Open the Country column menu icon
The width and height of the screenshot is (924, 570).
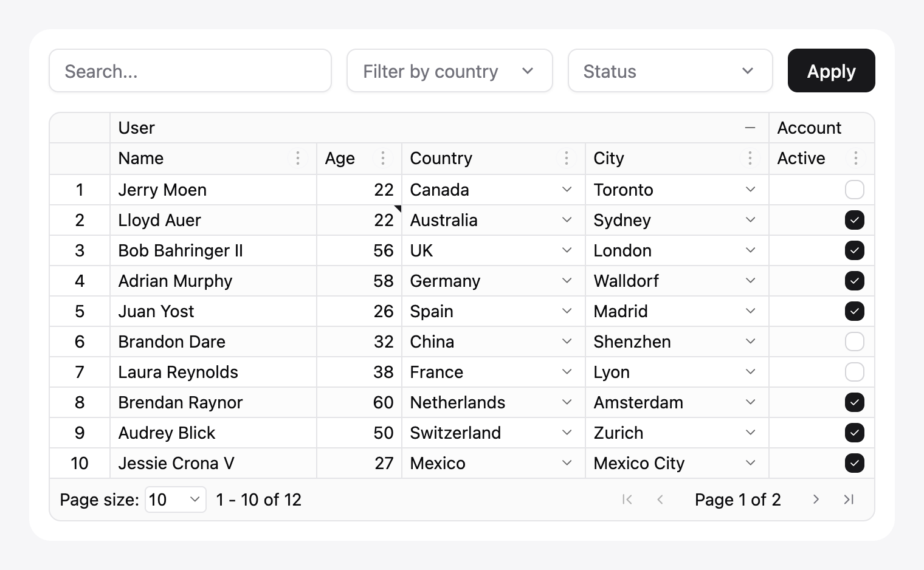point(566,159)
